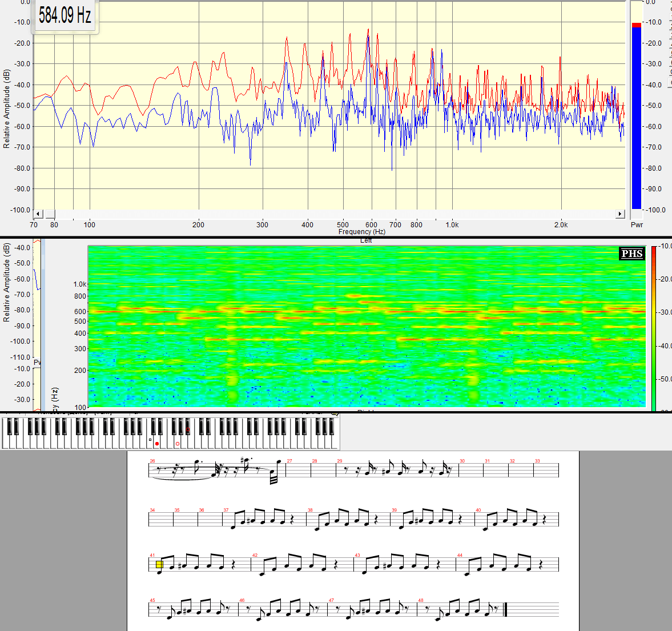Viewport: 672px width, 631px height.
Task: Click the filled red dot on the piano key
Action: pos(157,444)
